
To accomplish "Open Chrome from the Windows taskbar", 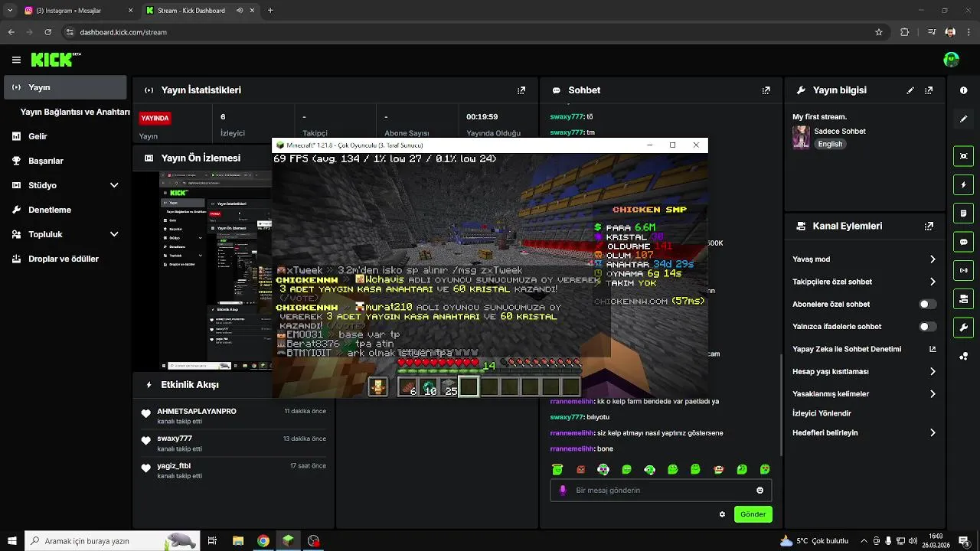I will click(263, 540).
